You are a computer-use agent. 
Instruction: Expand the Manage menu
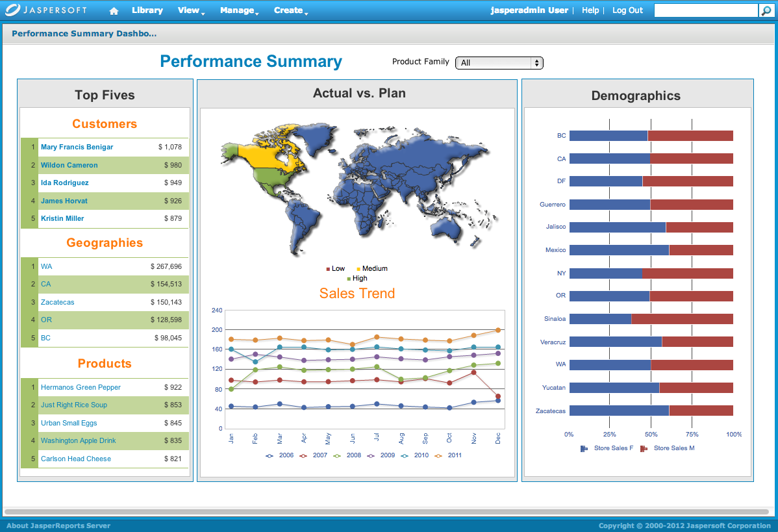point(239,10)
